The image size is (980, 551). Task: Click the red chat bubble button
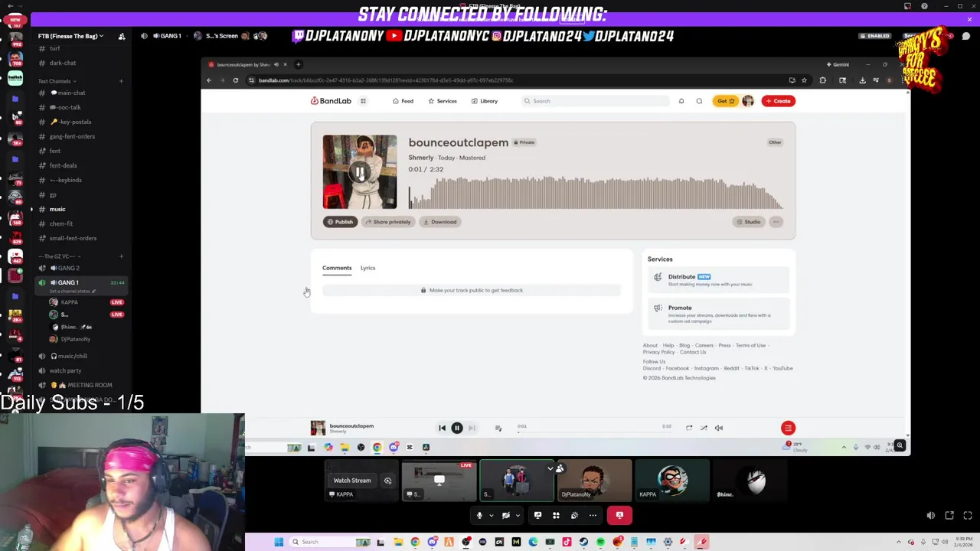pyautogui.click(x=788, y=428)
